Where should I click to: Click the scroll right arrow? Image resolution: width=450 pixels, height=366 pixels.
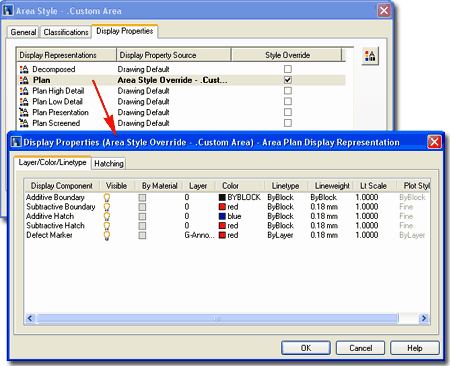[424, 318]
